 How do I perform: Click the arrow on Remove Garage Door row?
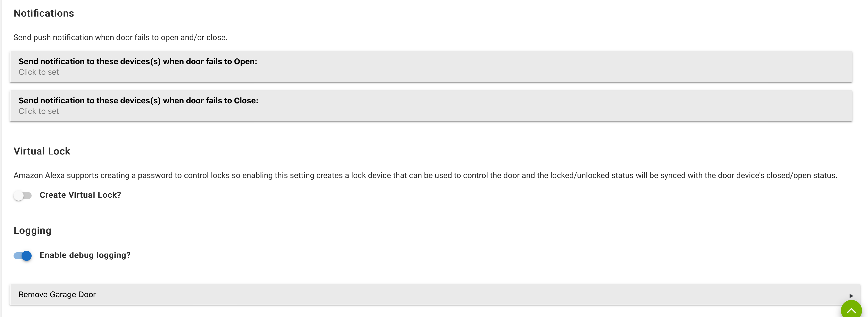(851, 295)
